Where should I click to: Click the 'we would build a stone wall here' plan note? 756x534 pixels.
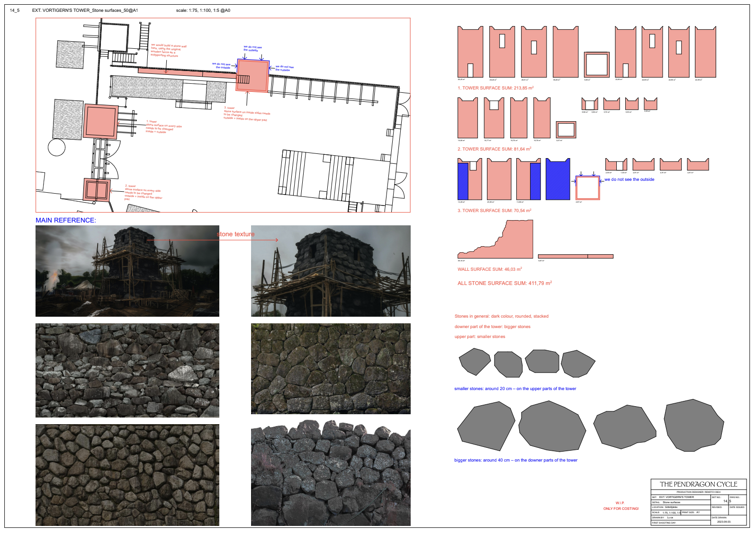tap(168, 50)
